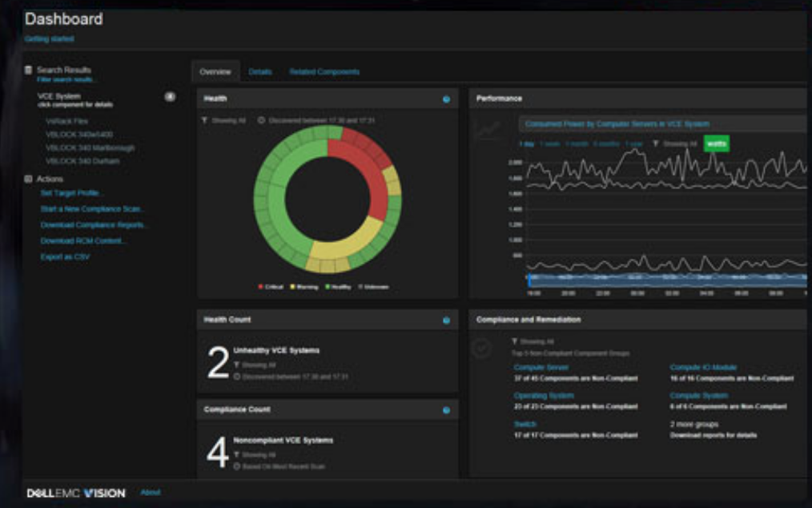
Task: Click the Health Count panel info icon
Action: pyautogui.click(x=446, y=321)
